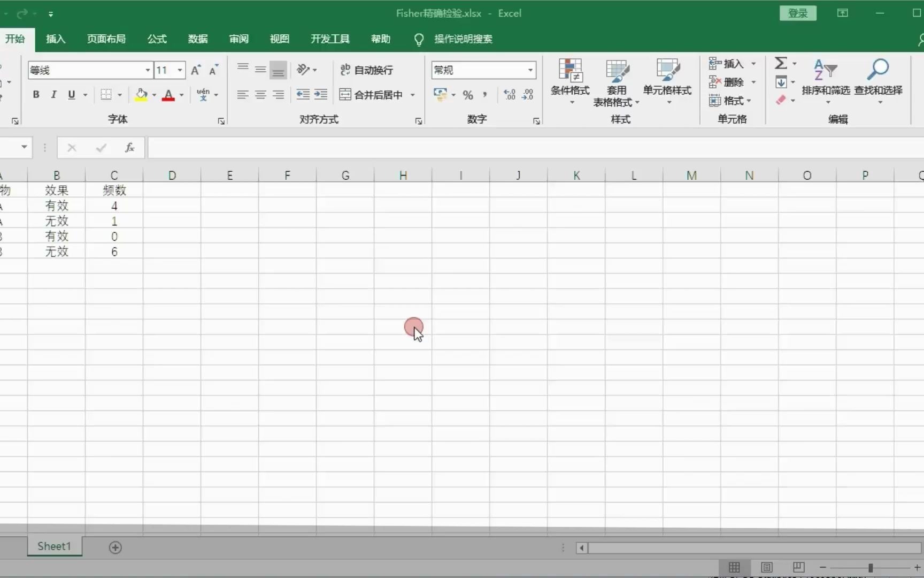Select the Sheet1 tab
The height and width of the screenshot is (578, 924).
coord(54,546)
